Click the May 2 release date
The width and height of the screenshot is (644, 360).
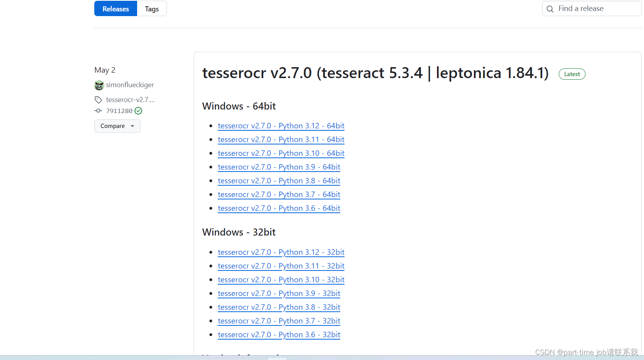tap(105, 70)
